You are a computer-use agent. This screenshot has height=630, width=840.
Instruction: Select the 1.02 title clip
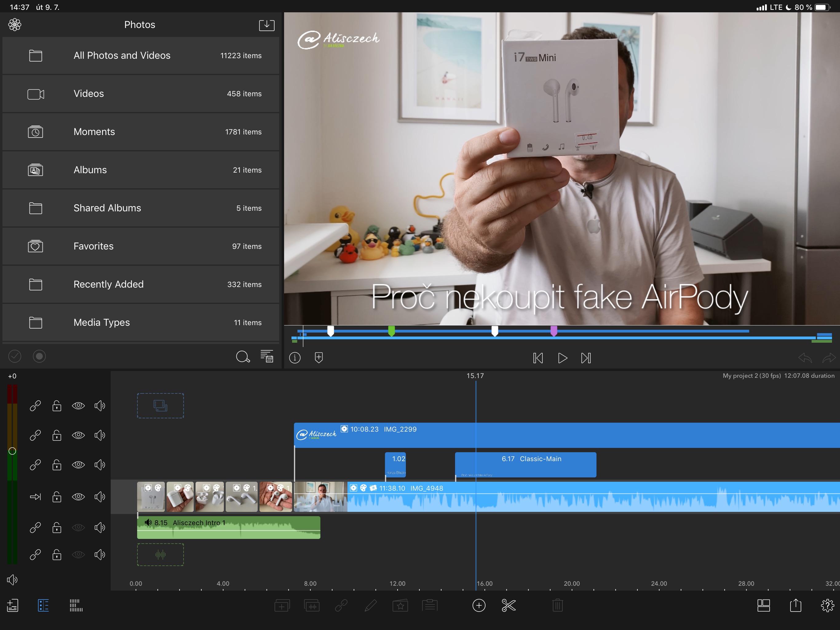(395, 464)
